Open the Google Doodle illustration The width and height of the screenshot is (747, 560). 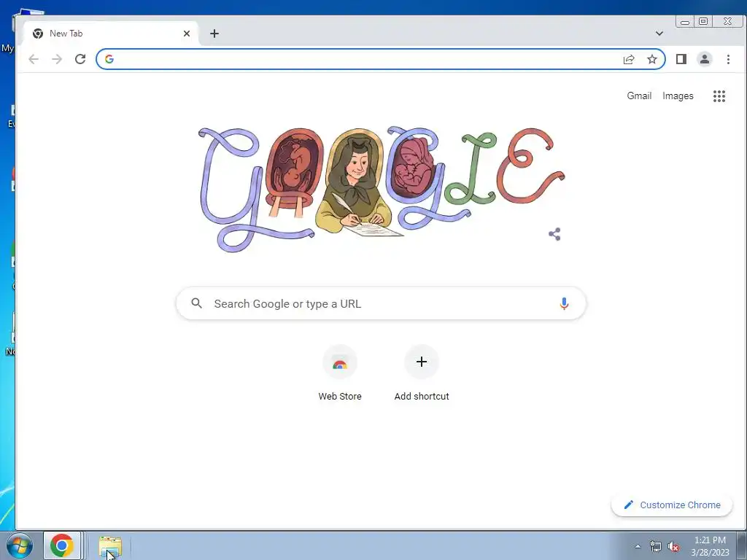click(x=381, y=189)
